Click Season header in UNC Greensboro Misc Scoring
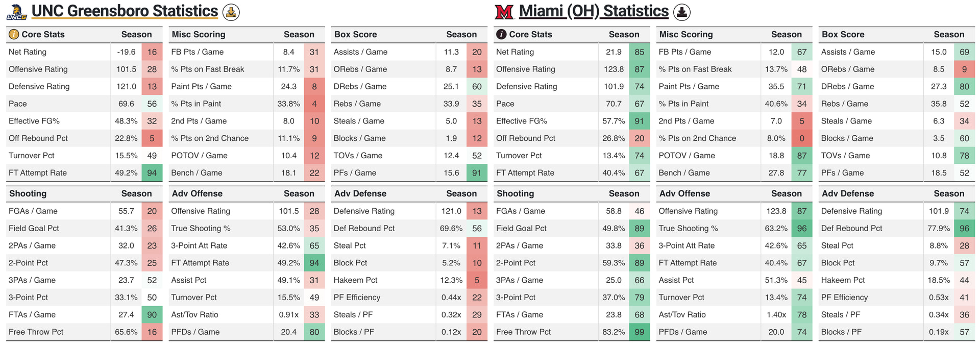The width and height of the screenshot is (980, 346). pyautogui.click(x=299, y=35)
